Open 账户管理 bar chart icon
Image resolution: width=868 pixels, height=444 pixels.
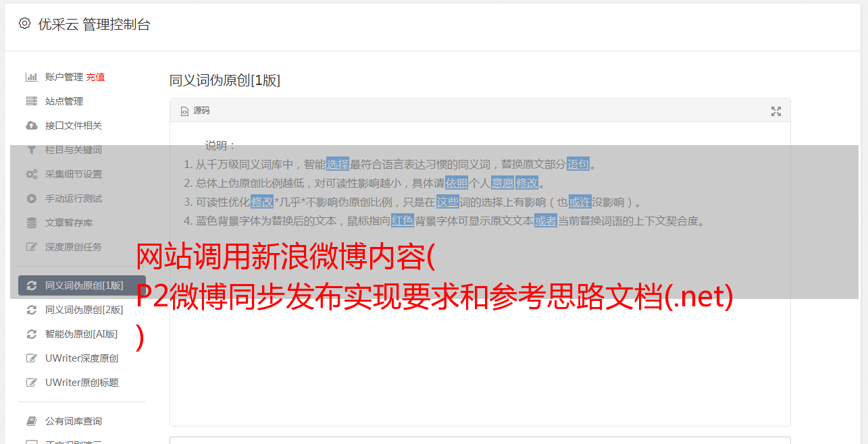click(31, 77)
